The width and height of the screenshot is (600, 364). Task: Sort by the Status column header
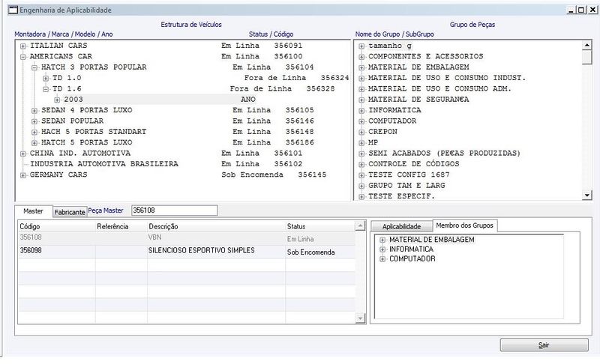pyautogui.click(x=321, y=226)
